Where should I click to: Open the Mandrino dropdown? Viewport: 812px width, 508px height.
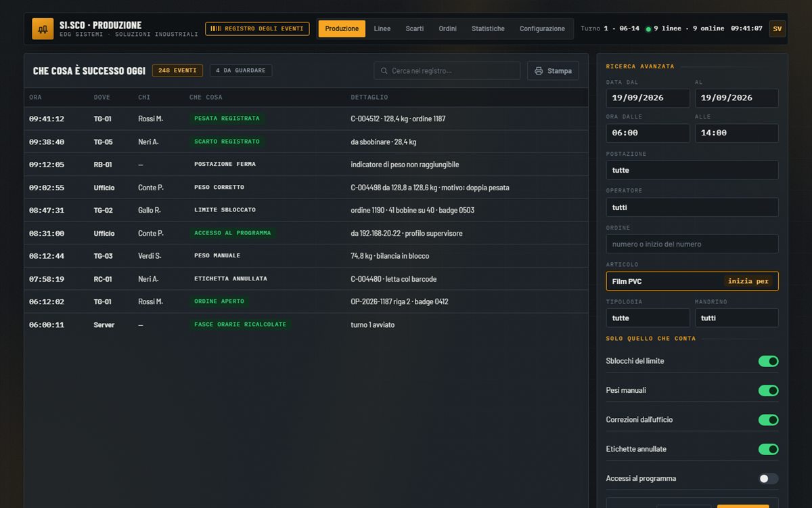pos(737,318)
